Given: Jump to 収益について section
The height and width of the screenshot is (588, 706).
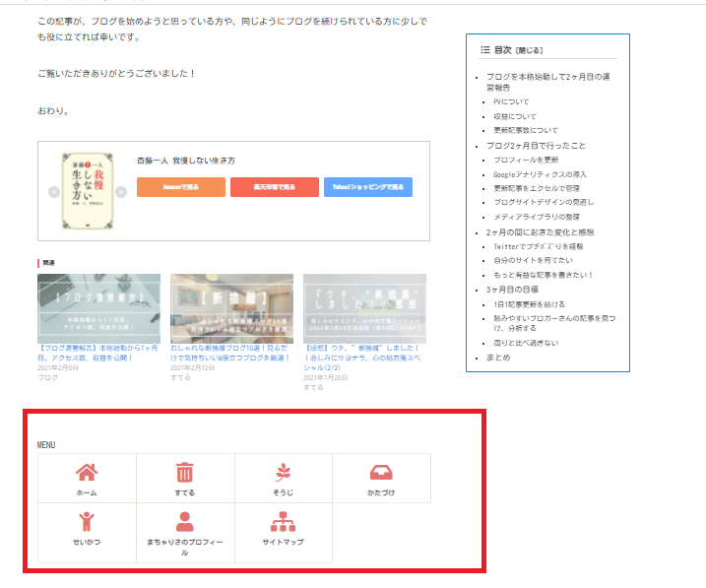Looking at the screenshot, I should coord(515,116).
